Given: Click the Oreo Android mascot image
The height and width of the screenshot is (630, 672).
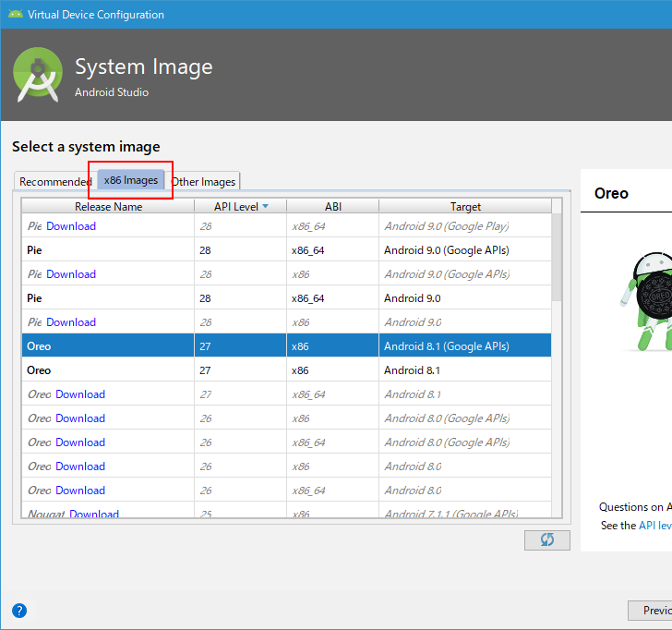Looking at the screenshot, I should pos(648,301).
